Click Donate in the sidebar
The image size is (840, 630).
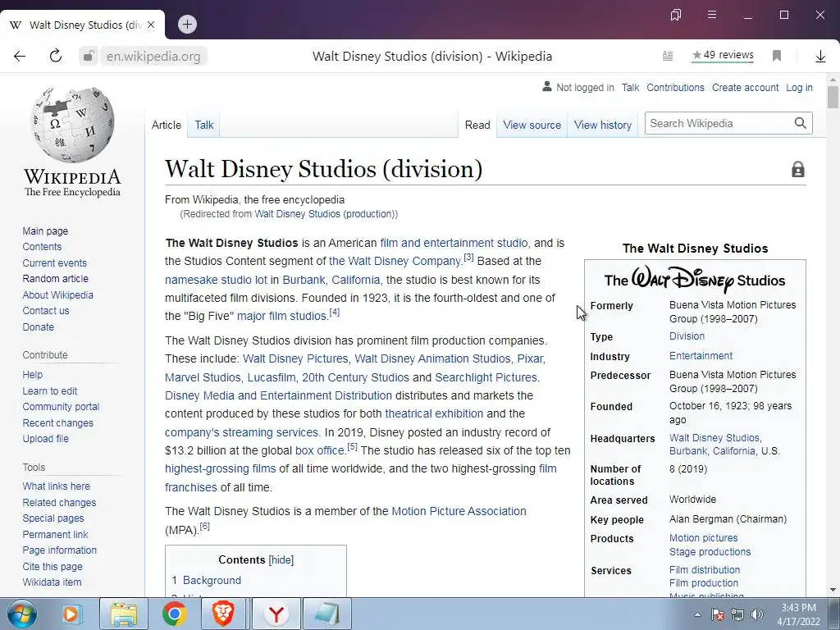(38, 326)
